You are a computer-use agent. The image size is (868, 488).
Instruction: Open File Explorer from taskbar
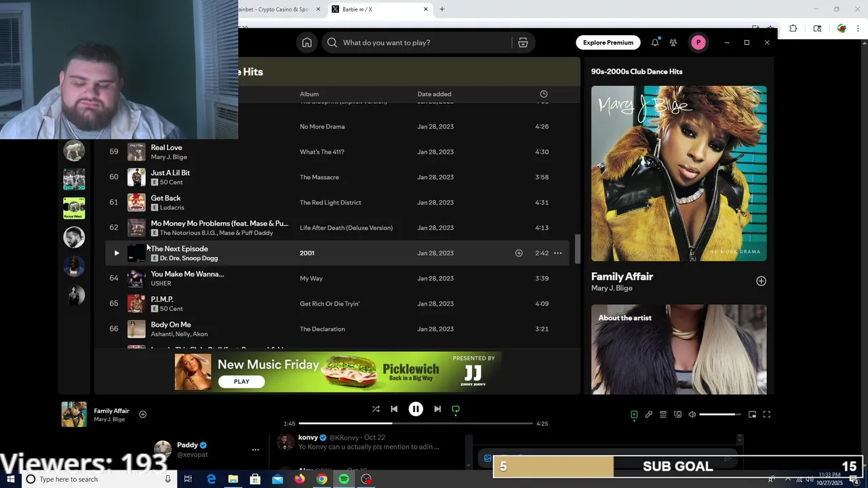point(233,479)
